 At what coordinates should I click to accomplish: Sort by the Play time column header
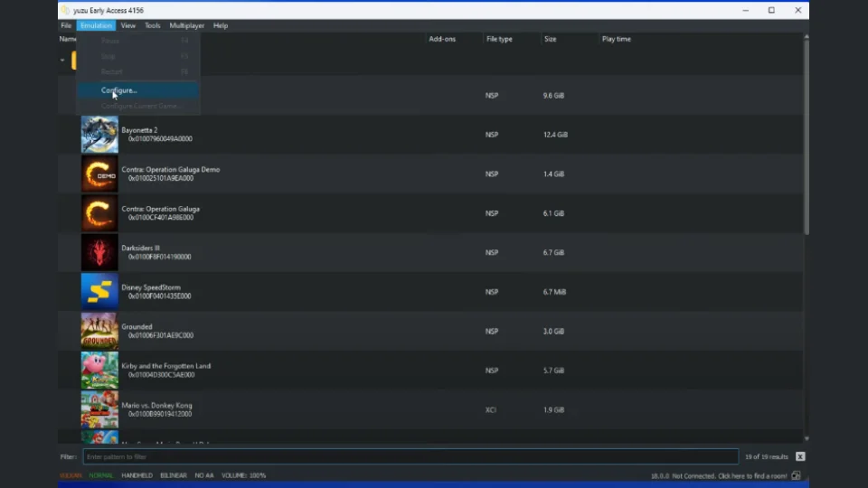(616, 39)
